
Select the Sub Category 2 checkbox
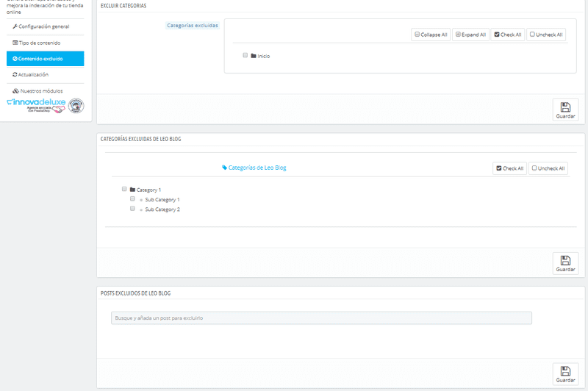click(x=132, y=209)
